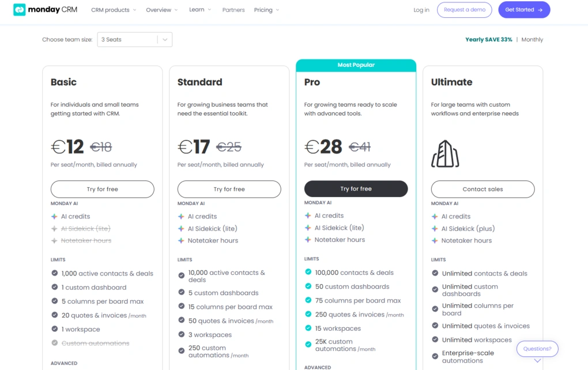
Task: Click the Ultimate plan heading
Action: [451, 82]
